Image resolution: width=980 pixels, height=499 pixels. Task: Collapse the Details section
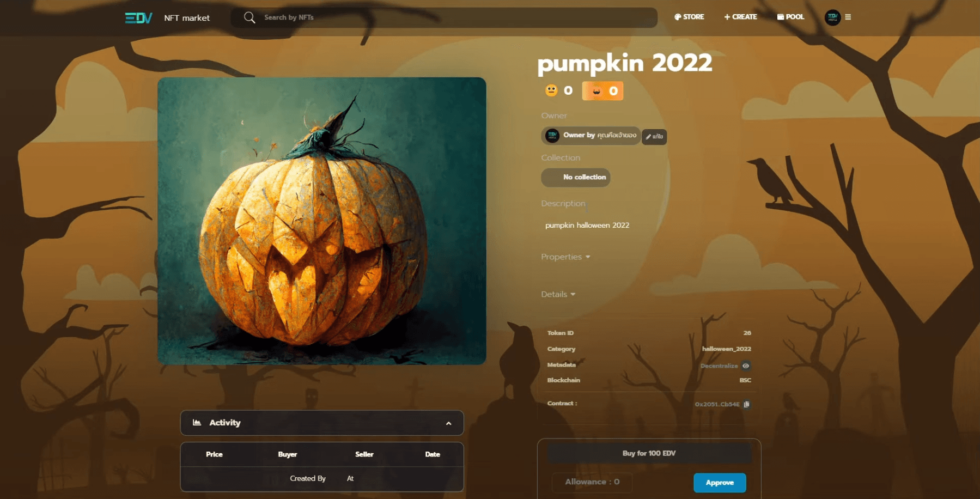(x=558, y=294)
